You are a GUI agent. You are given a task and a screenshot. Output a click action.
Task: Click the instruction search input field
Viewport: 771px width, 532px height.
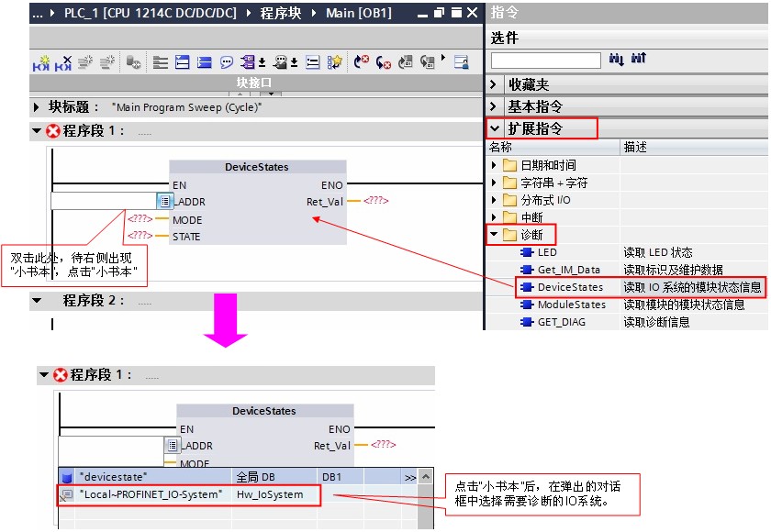[546, 61]
